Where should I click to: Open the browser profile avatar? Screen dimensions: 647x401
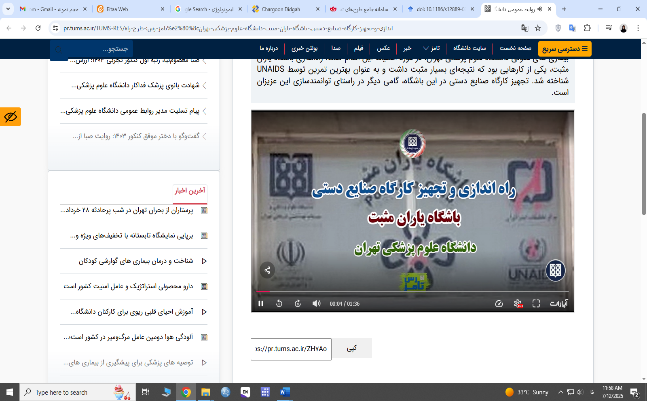[623, 28]
